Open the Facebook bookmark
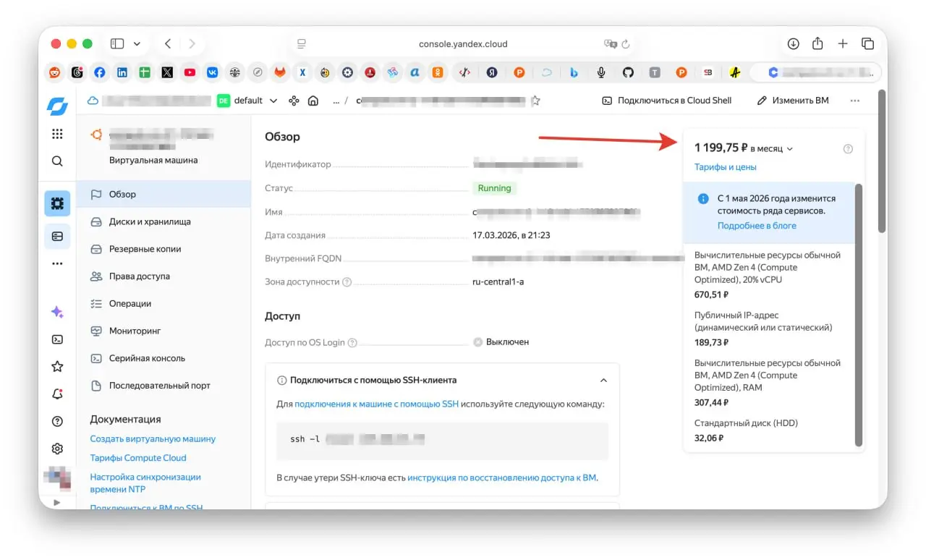The width and height of the screenshot is (926, 560). 99,72
